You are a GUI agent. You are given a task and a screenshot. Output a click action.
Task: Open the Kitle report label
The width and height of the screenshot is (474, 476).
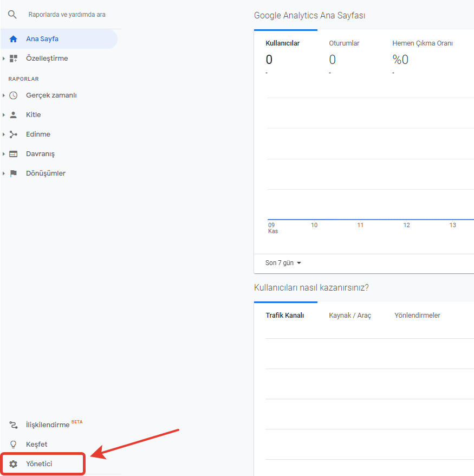(34, 115)
